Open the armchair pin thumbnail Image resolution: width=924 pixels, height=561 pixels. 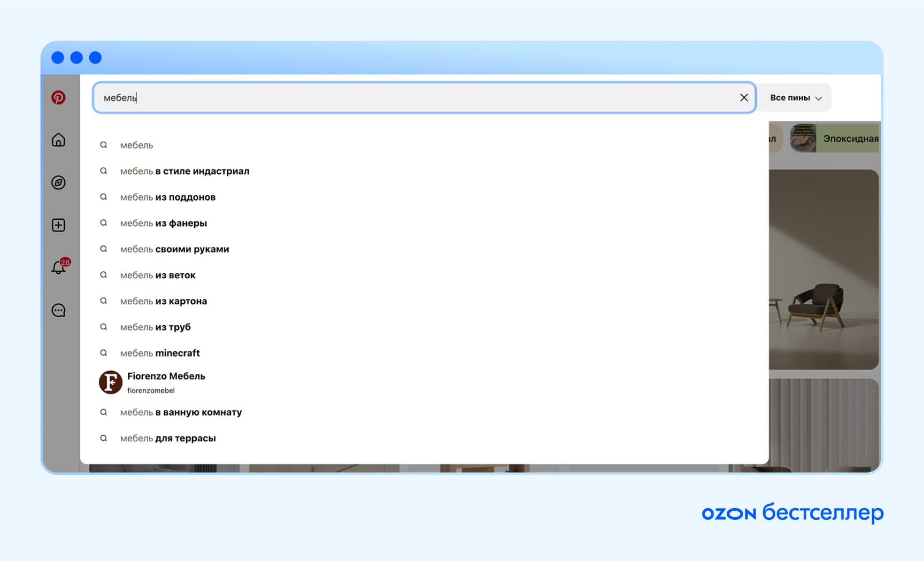(x=823, y=269)
